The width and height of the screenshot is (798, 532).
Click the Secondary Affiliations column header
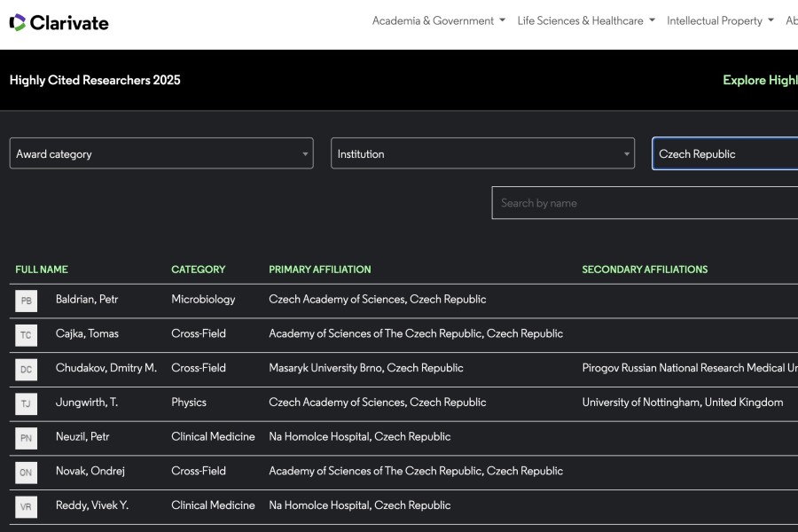pyautogui.click(x=645, y=270)
